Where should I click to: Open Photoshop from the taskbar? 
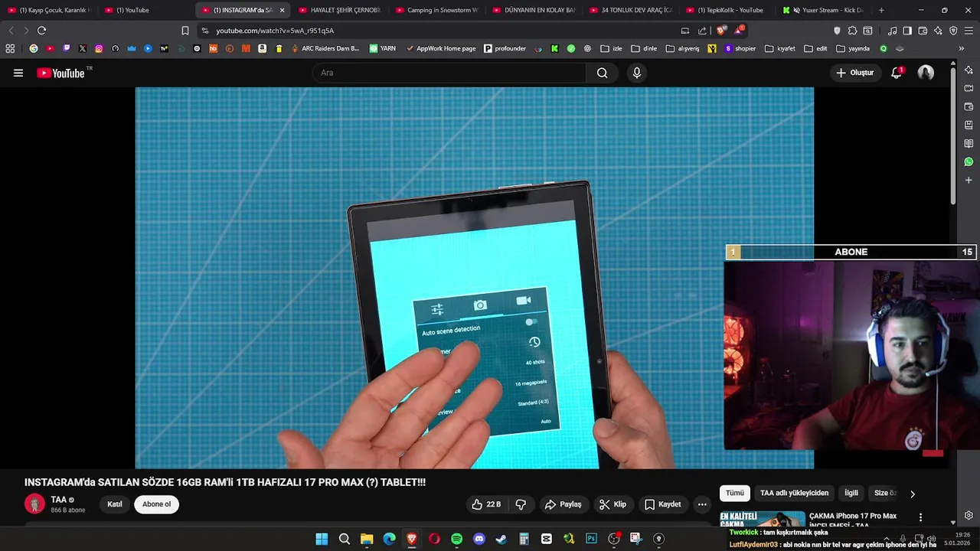(591, 539)
